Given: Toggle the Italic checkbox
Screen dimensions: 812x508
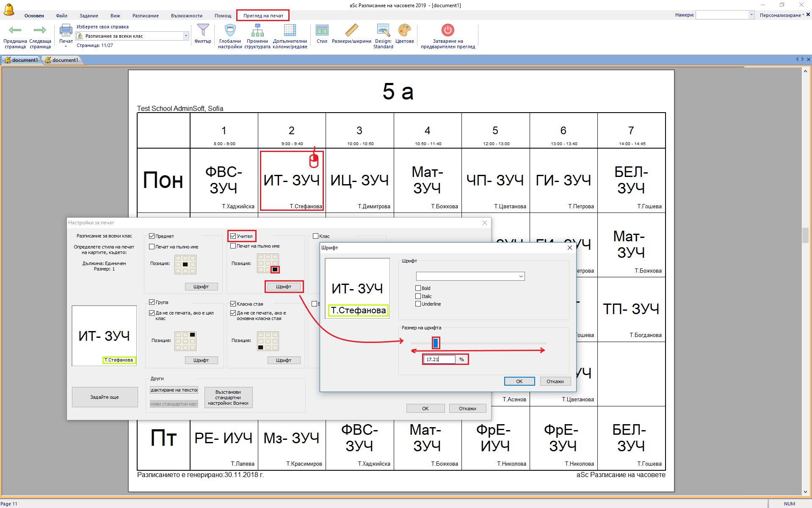Looking at the screenshot, I should [x=418, y=296].
